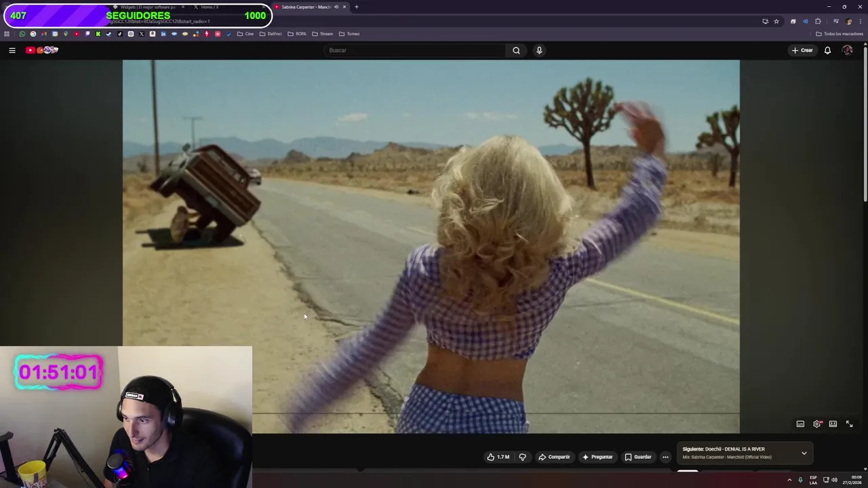868x488 pixels.
Task: Start voice search with microphone icon
Action: pos(539,50)
